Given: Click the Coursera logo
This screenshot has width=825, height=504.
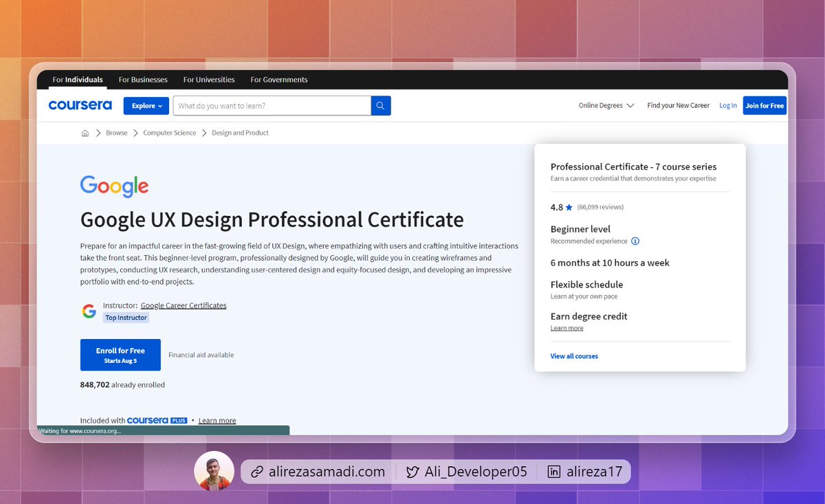Looking at the screenshot, I should click(80, 105).
